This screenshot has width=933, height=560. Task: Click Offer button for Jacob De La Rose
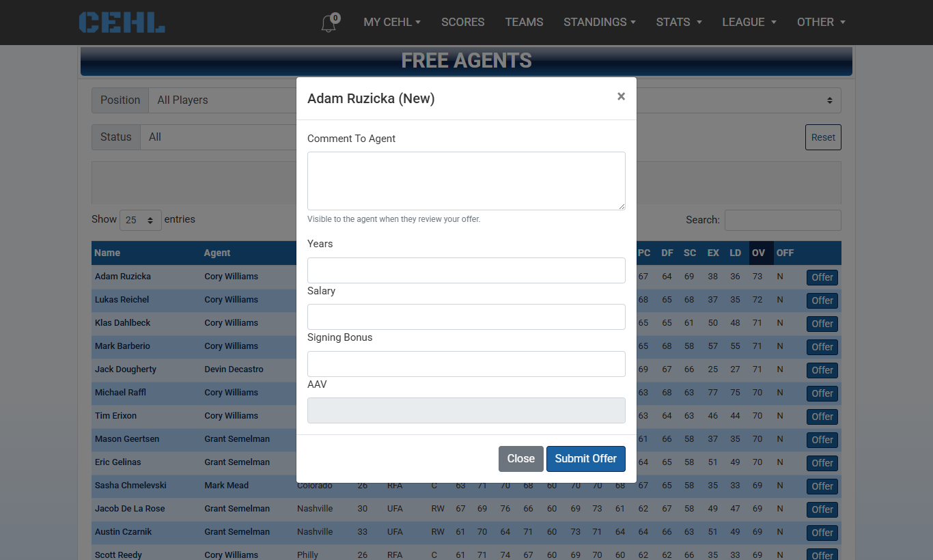click(x=822, y=509)
